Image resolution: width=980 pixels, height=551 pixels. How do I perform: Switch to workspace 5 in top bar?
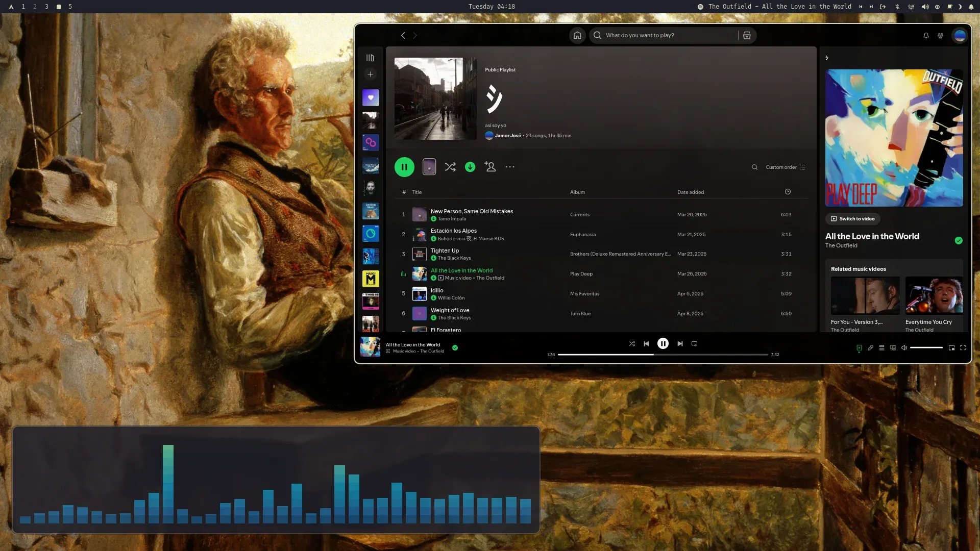click(x=70, y=7)
